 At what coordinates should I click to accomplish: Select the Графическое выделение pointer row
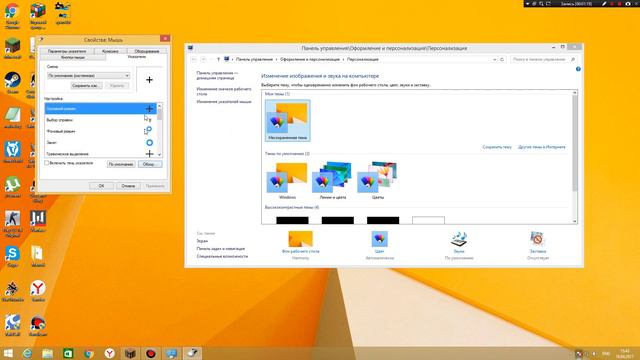100,153
